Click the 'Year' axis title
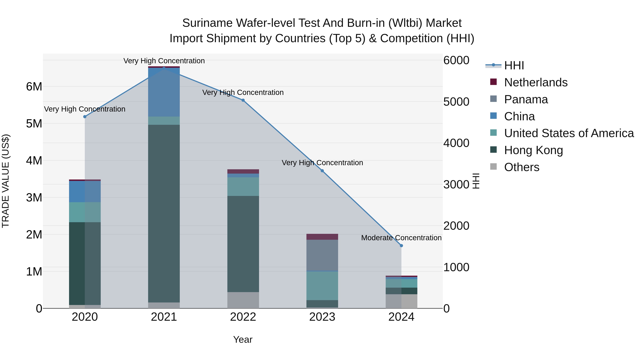This screenshot has height=362, width=644. [x=243, y=340]
